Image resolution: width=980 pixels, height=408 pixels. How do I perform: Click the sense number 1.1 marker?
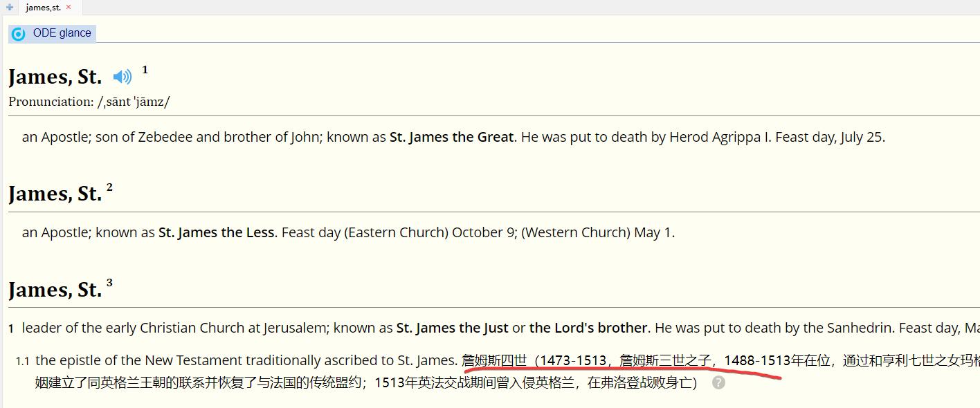pyautogui.click(x=23, y=361)
